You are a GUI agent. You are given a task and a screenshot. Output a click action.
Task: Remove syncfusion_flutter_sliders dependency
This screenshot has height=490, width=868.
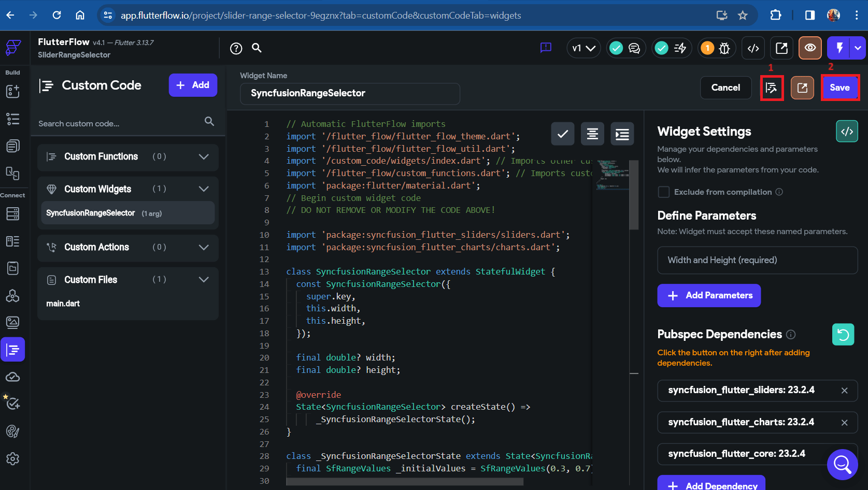(844, 391)
